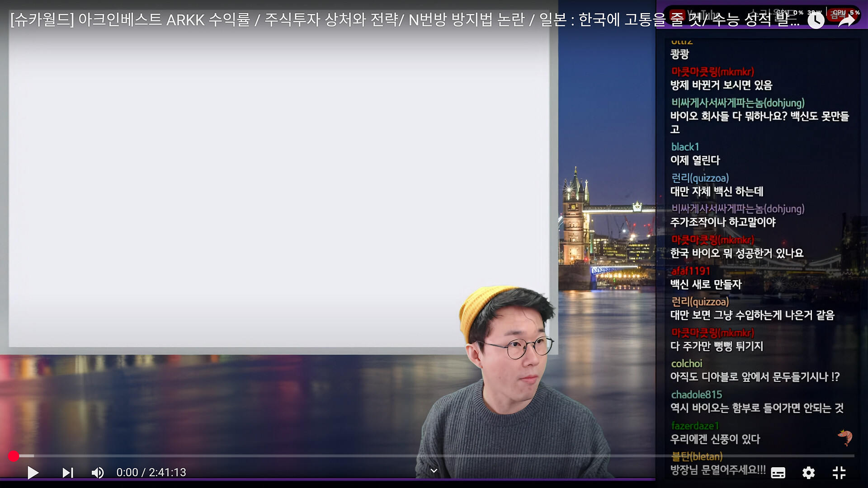868x488 pixels.
Task: Click the chat username "colchoi"
Action: pyautogui.click(x=687, y=364)
